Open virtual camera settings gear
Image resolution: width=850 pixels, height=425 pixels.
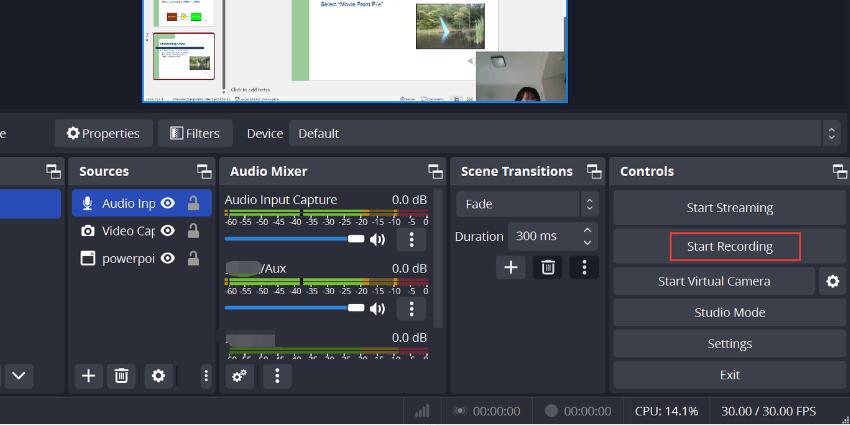[x=832, y=281]
